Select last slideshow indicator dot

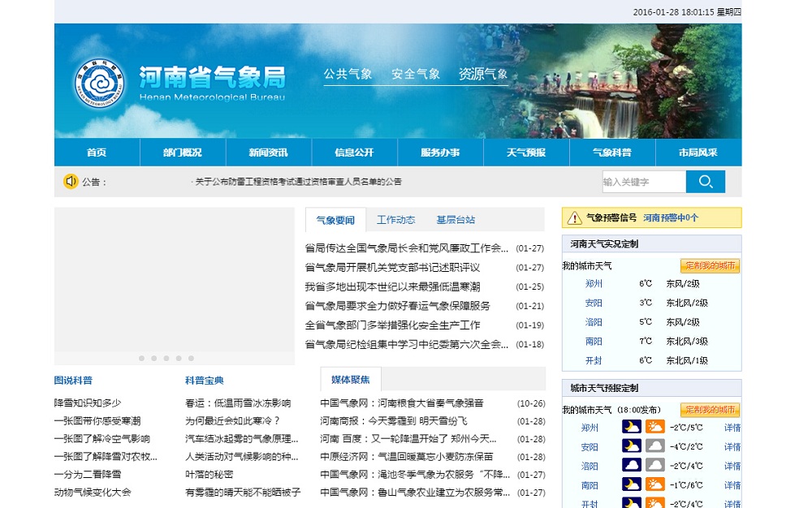191,358
